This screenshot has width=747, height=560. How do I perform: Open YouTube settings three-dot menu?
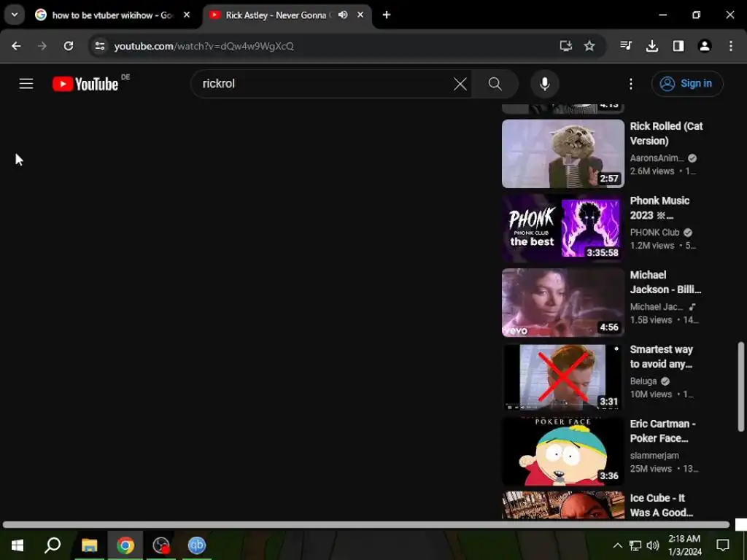[631, 84]
